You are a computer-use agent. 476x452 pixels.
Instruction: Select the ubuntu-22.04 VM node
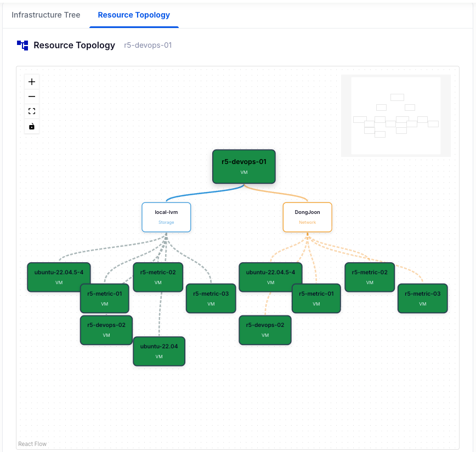(x=159, y=351)
